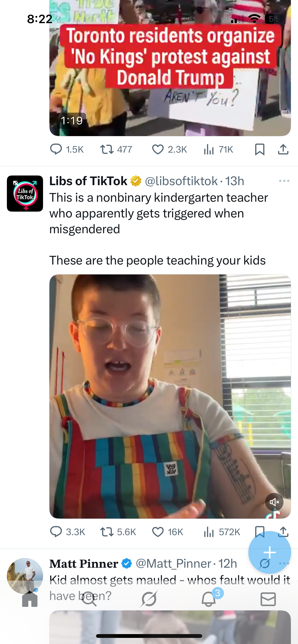
Task: Open the Messages envelope tab
Action: click(268, 599)
